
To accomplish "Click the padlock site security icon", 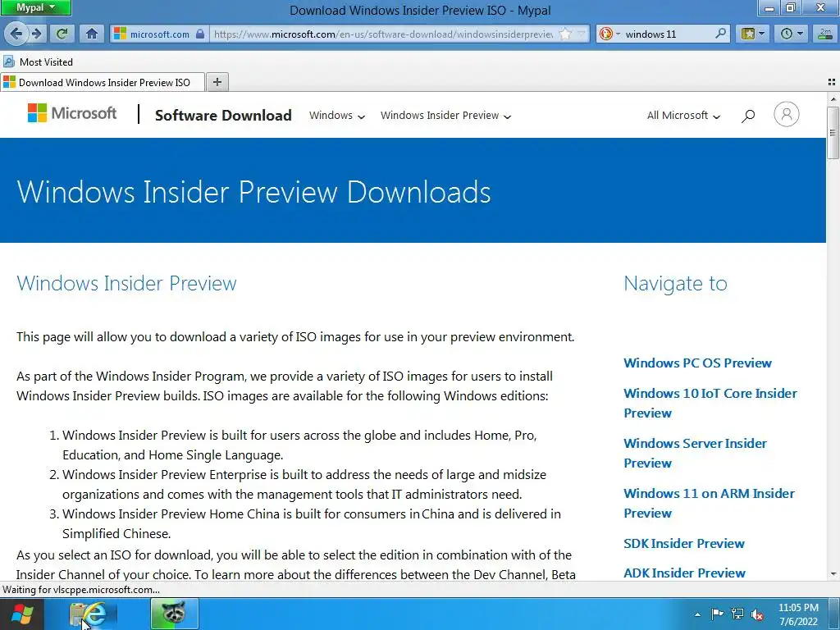I will (200, 34).
